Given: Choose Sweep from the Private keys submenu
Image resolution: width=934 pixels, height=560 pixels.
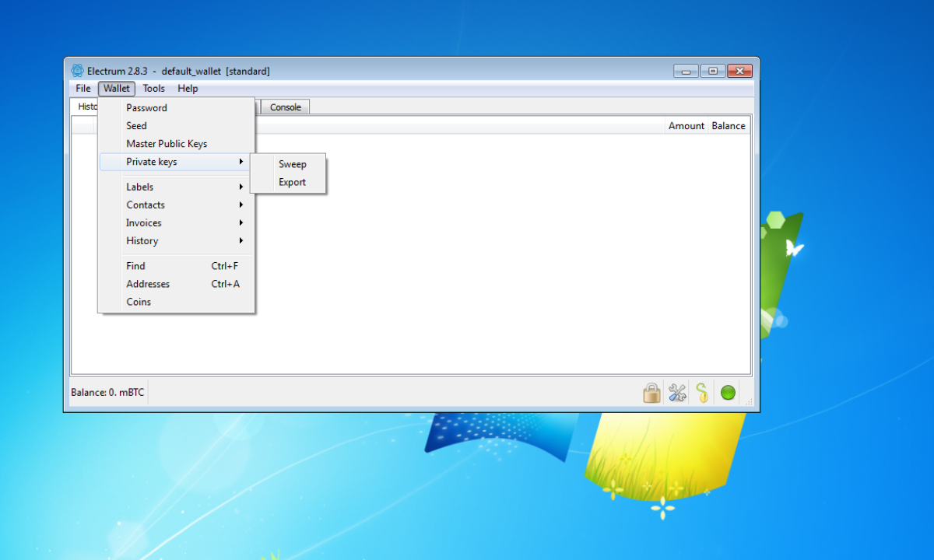Looking at the screenshot, I should coord(293,164).
